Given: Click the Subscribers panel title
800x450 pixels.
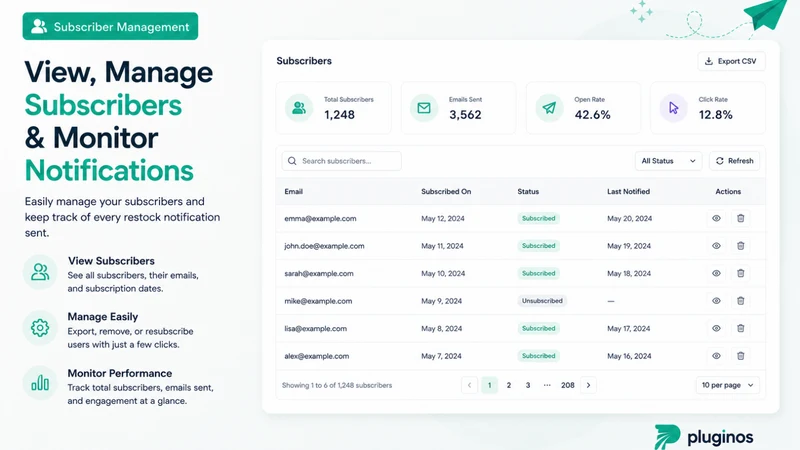Looking at the screenshot, I should point(304,61).
